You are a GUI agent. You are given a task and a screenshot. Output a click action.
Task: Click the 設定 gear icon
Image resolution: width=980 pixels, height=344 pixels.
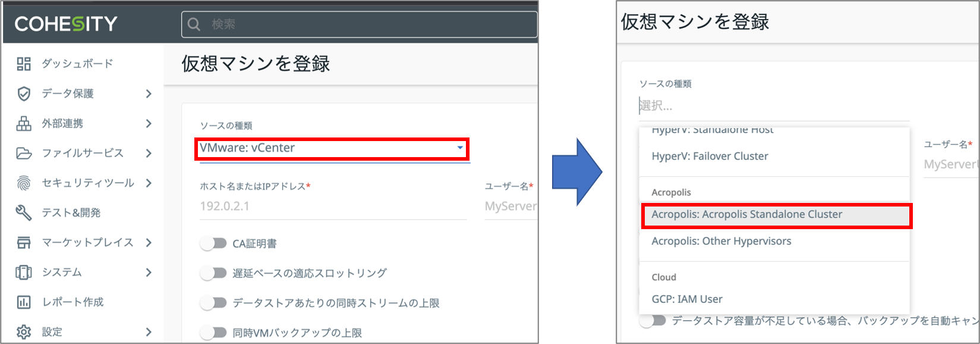click(x=24, y=332)
